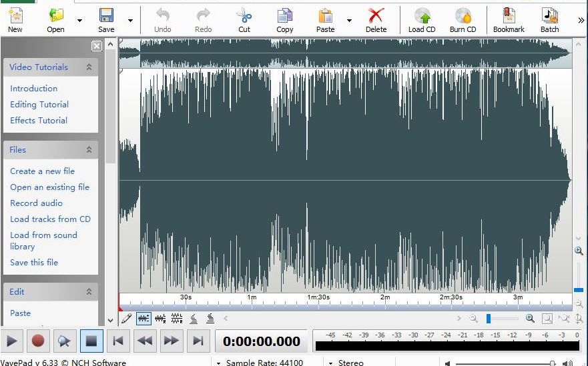Open the Save dropdown arrow
The width and height of the screenshot is (588, 366).
(x=130, y=21)
